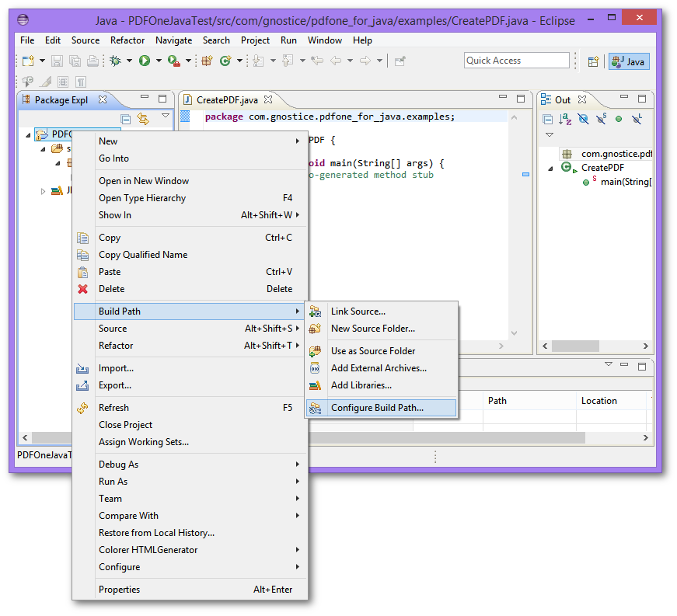
Task: Toggle Hide Fields in Outline toolbar
Action: [583, 119]
